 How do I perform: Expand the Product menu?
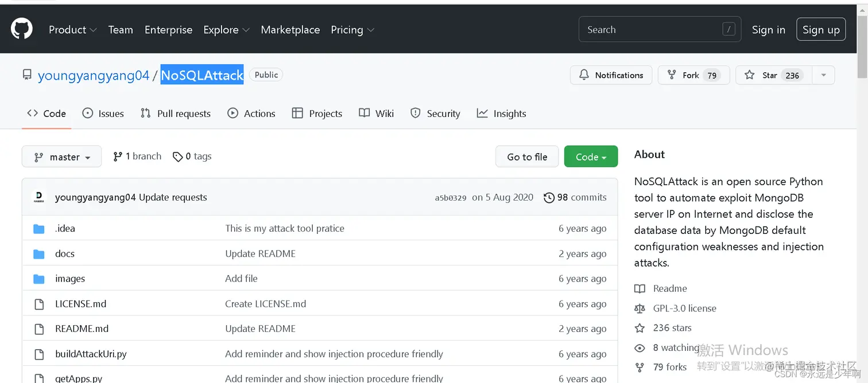point(72,30)
